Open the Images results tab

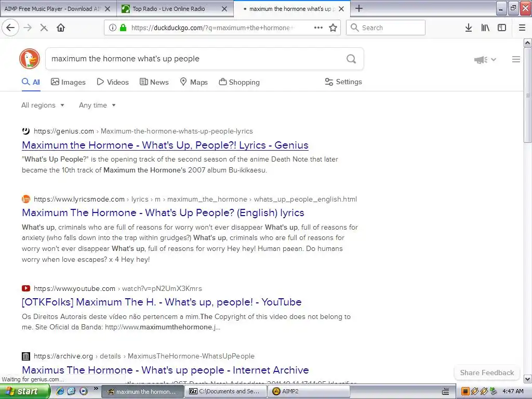pyautogui.click(x=68, y=82)
